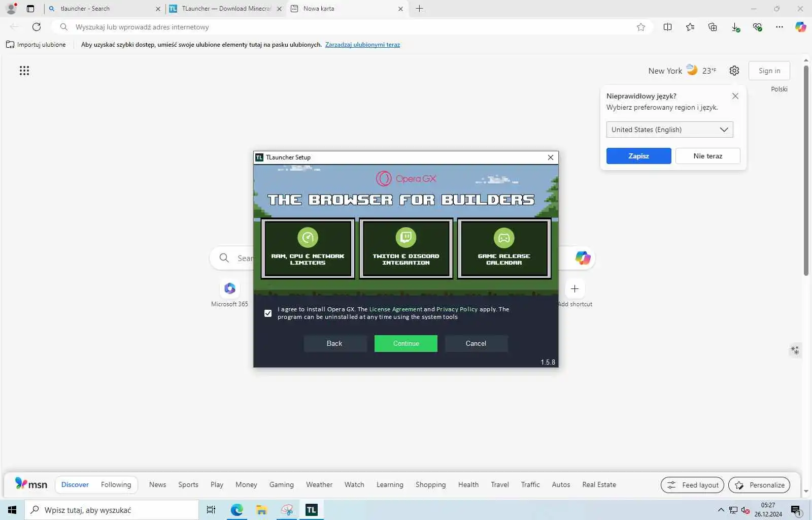The height and width of the screenshot is (520, 812).
Task: Click the RAM, CPU & Network Limiters tile
Action: tap(308, 248)
